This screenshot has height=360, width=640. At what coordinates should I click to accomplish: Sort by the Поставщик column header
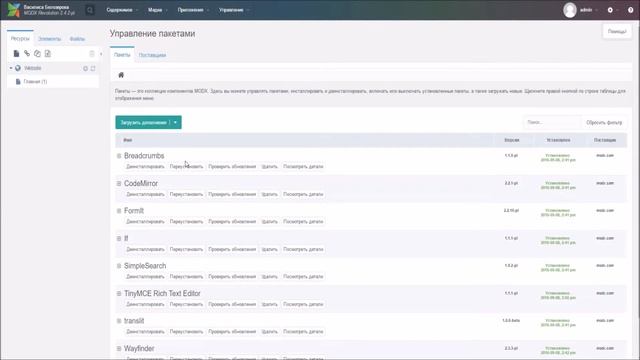[605, 140]
